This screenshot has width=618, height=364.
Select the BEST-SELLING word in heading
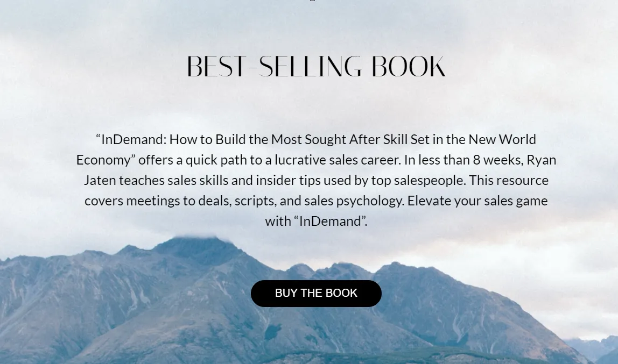tap(274, 67)
